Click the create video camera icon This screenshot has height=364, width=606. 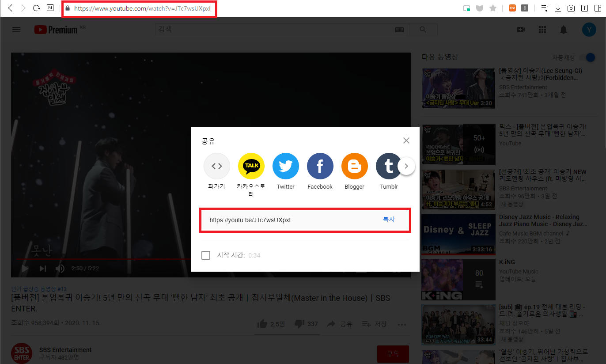[x=521, y=30]
